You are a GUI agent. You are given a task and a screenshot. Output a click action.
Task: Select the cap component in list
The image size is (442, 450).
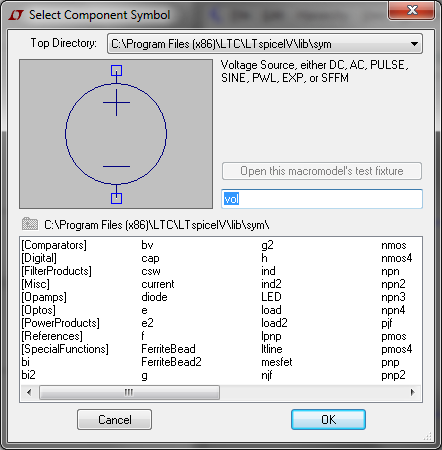pos(150,258)
